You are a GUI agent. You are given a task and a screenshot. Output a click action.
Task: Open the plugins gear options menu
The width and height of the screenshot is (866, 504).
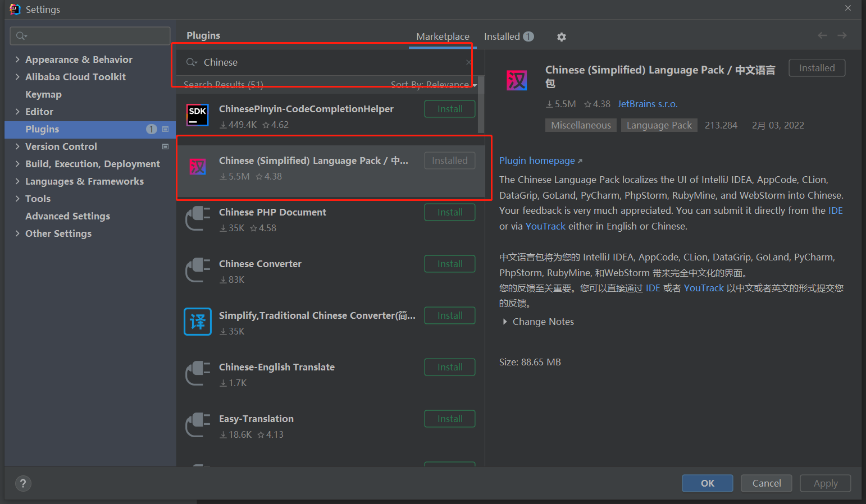point(561,36)
